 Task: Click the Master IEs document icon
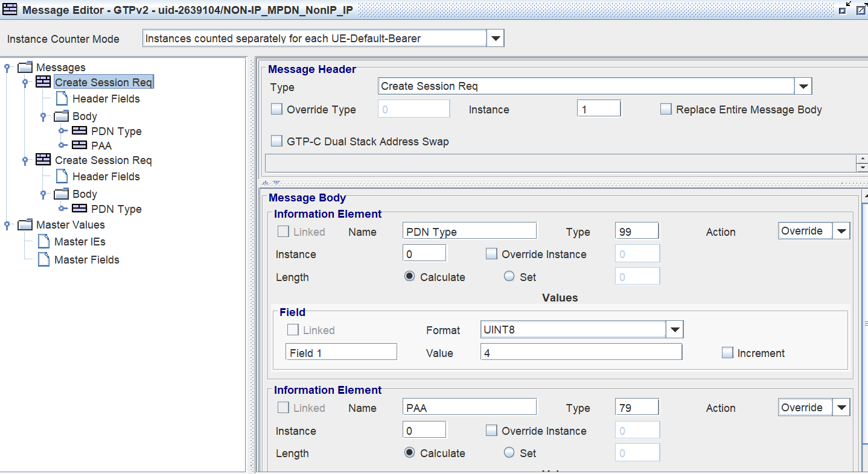click(x=43, y=242)
